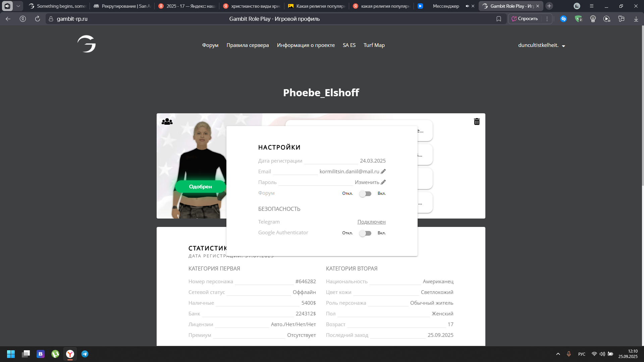Bookmark this page via address bar icon

[x=499, y=19]
